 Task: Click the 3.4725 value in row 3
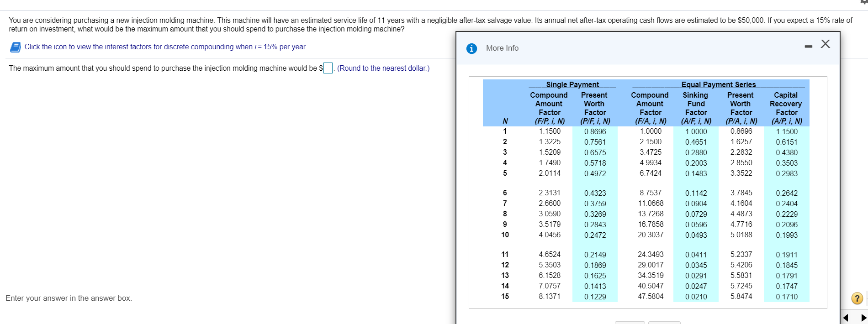(651, 152)
